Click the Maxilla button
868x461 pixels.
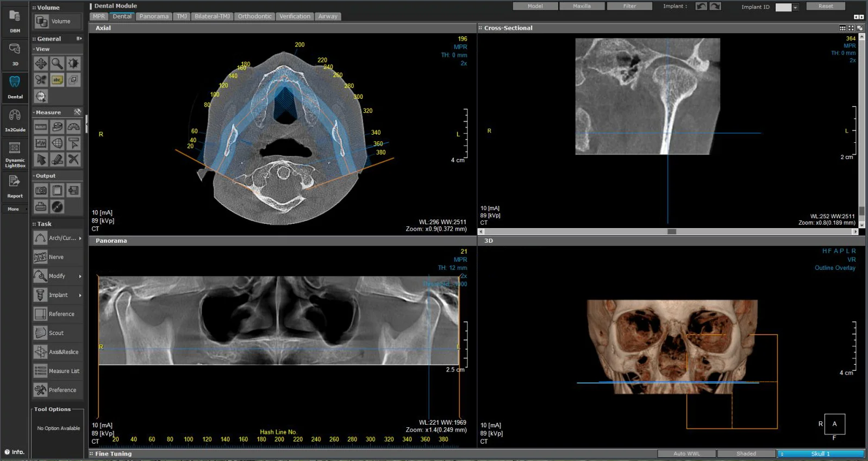pyautogui.click(x=582, y=6)
